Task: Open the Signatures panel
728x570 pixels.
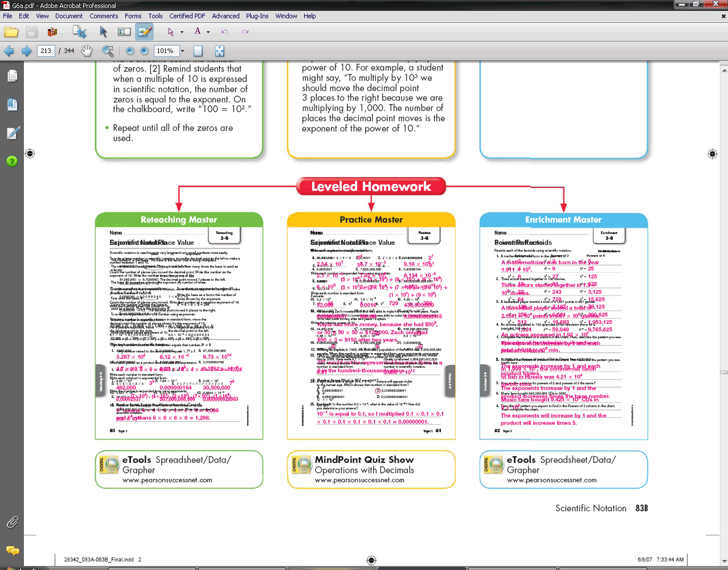Action: click(x=13, y=133)
